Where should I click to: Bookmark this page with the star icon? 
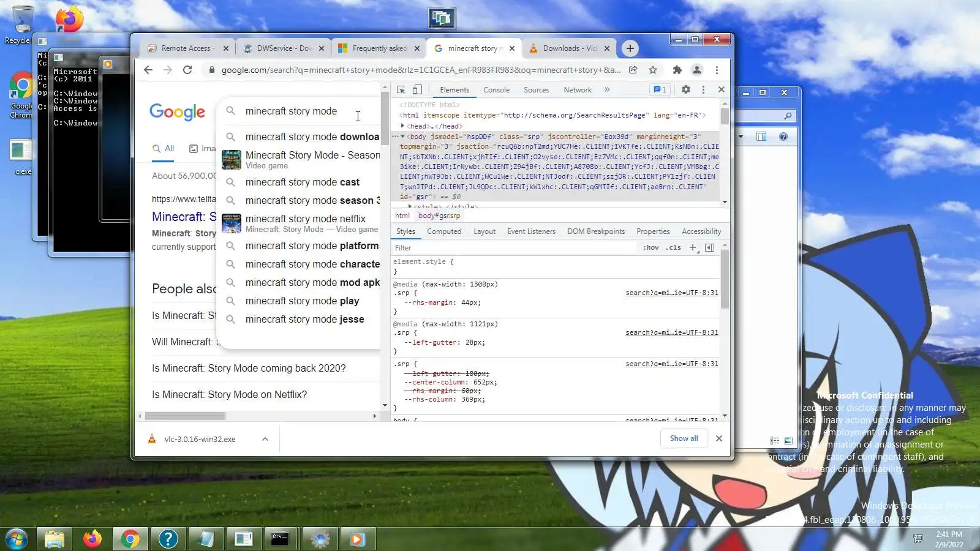pyautogui.click(x=653, y=70)
